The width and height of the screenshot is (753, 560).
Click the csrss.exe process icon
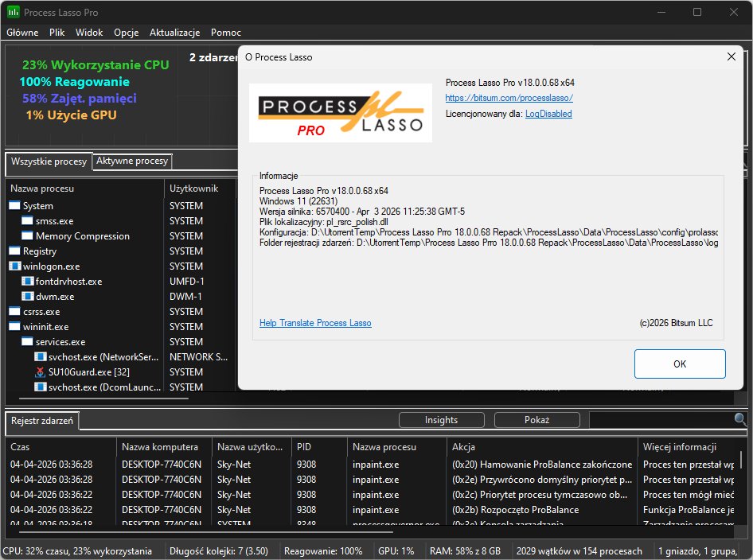(x=15, y=312)
